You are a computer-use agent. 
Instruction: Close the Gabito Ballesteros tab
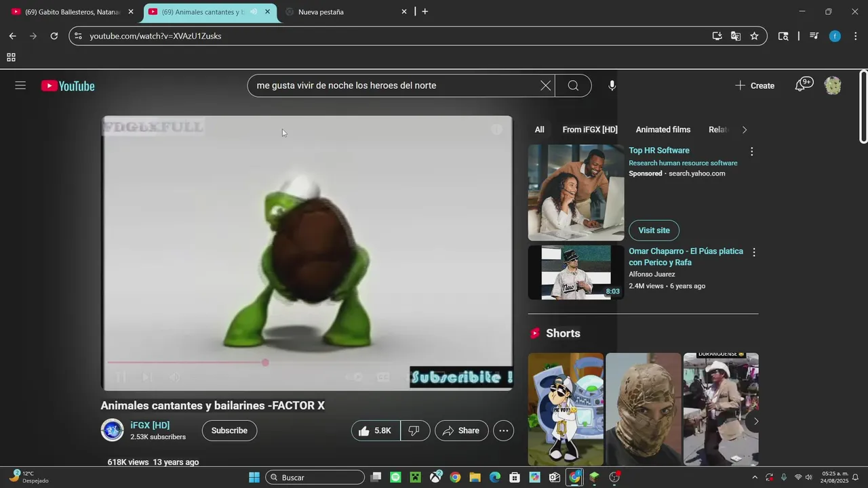(131, 12)
